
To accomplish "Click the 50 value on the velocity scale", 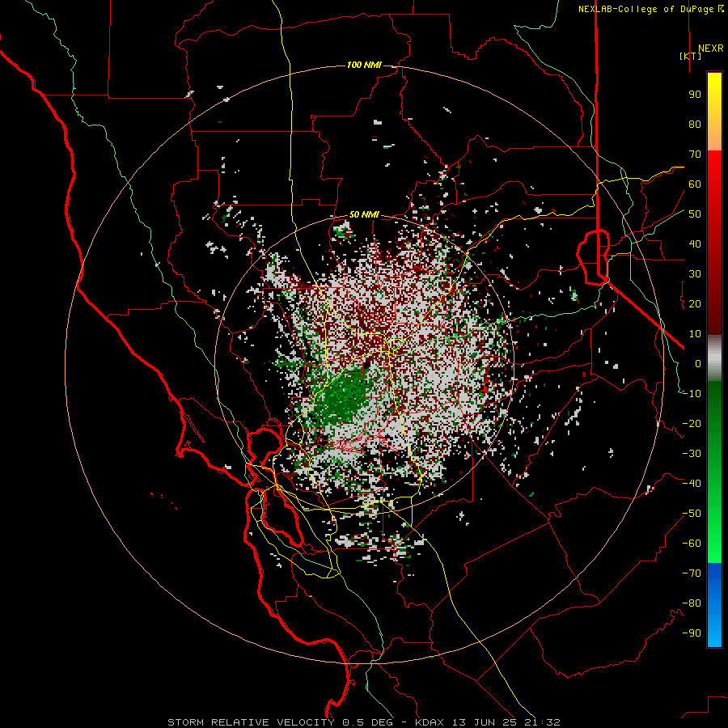I will click(695, 214).
